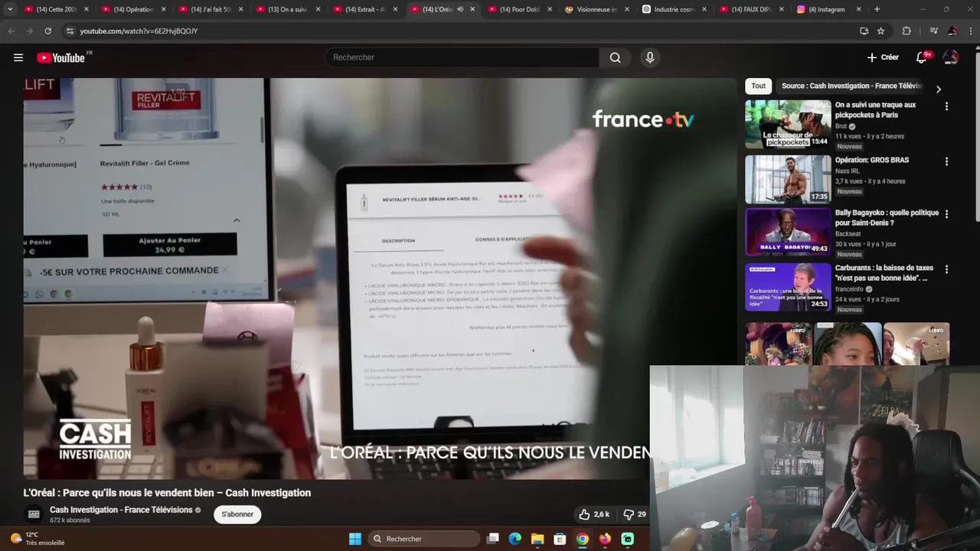The height and width of the screenshot is (551, 980).
Task: Select the "Source : Cash Investigation" chip
Action: point(851,86)
